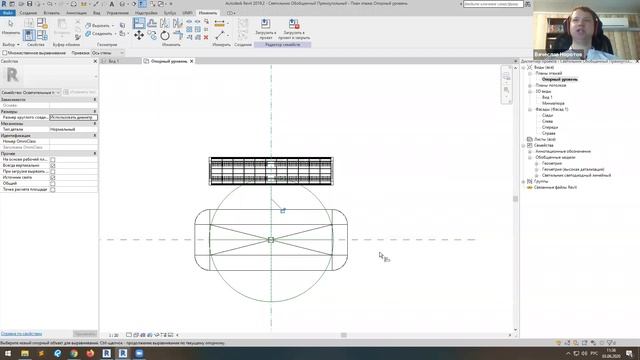Close the Properties palette
This screenshot has width=640, height=360.
pyautogui.click(x=95, y=61)
